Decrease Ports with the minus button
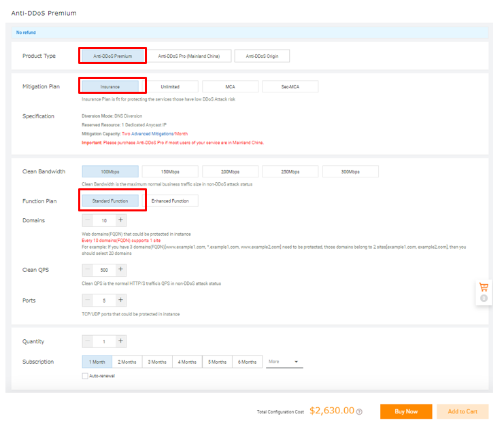This screenshot has width=504, height=431. tap(88, 300)
